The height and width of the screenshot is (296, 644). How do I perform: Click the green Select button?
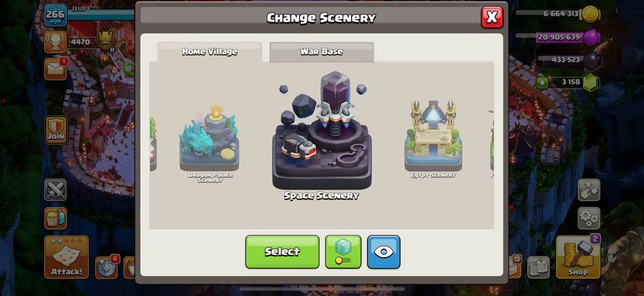point(282,252)
